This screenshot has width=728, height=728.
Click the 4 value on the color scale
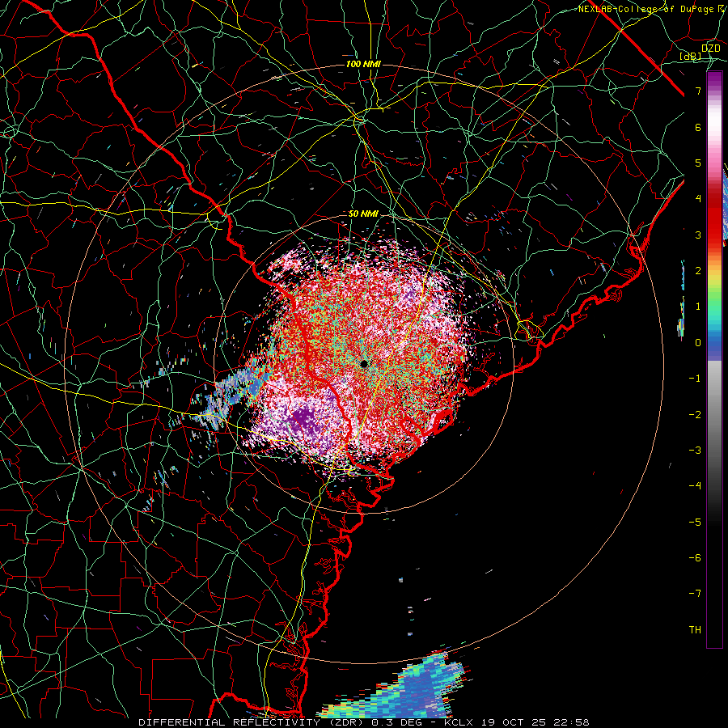tap(698, 199)
